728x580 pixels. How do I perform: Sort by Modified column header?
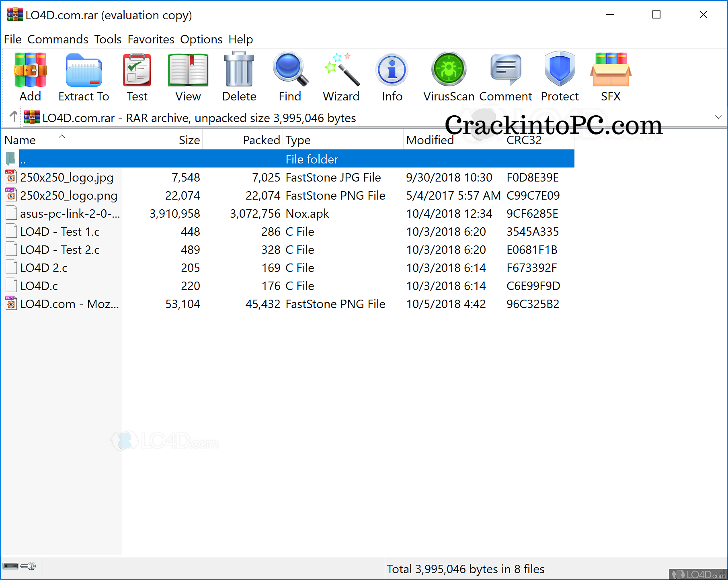[x=453, y=140]
